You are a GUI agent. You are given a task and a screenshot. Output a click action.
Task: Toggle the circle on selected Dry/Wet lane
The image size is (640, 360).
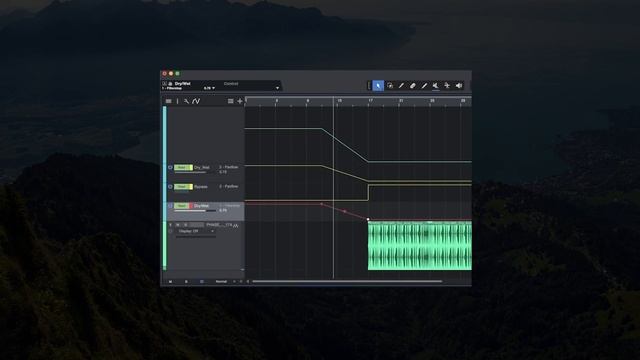[x=170, y=206]
